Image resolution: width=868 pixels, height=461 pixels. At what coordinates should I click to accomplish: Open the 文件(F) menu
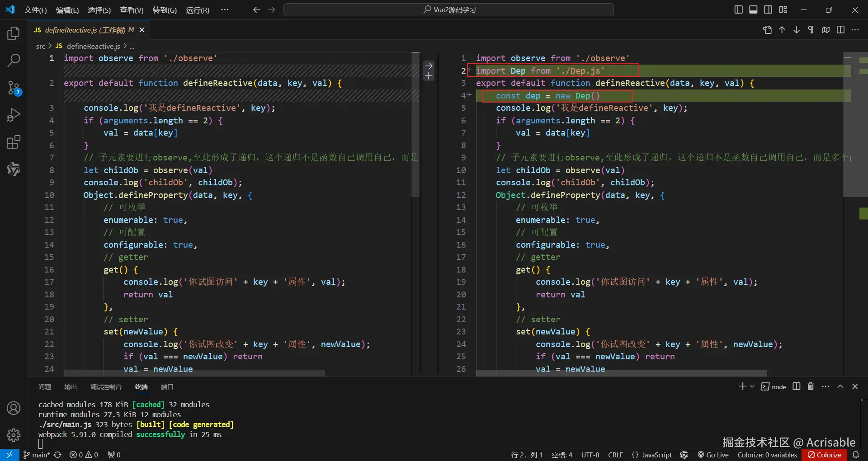(35, 10)
